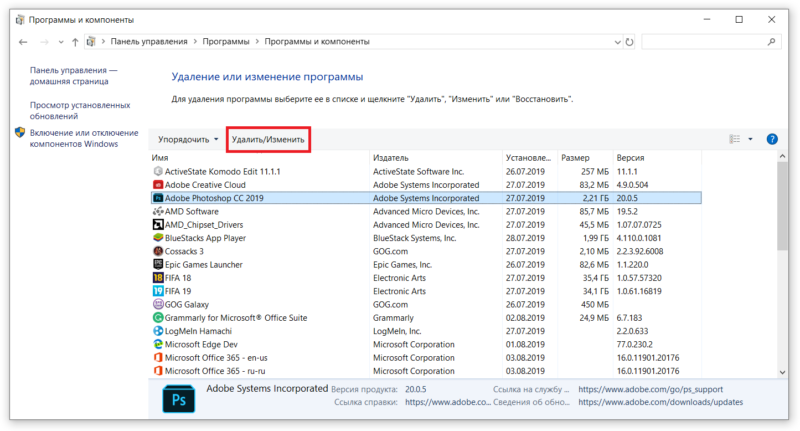Click the refresh button in address bar
The height and width of the screenshot is (431, 800).
tap(630, 42)
